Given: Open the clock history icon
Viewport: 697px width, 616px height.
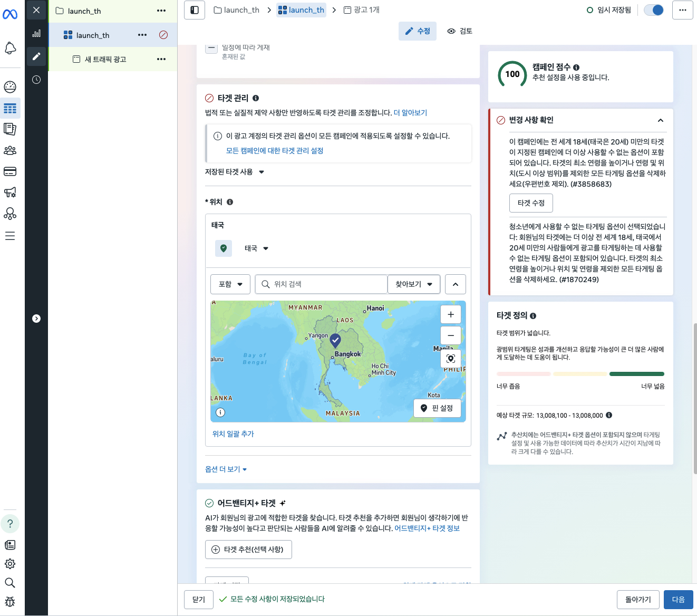Looking at the screenshot, I should [x=36, y=80].
